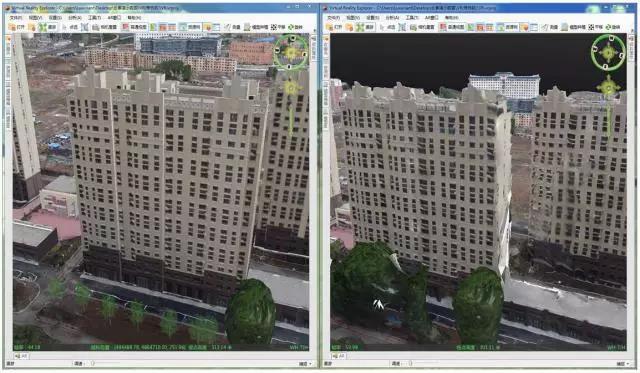Image resolution: width=640 pixels, height=373 pixels.
Task: Select the green rotate icon in left toolbar
Action: pos(295,27)
